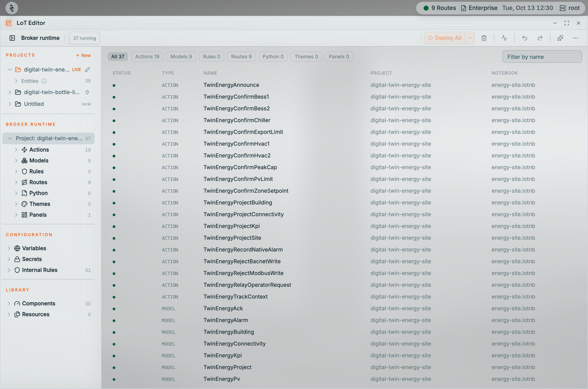
Task: Click the root server icon in top bar
Action: click(x=562, y=8)
